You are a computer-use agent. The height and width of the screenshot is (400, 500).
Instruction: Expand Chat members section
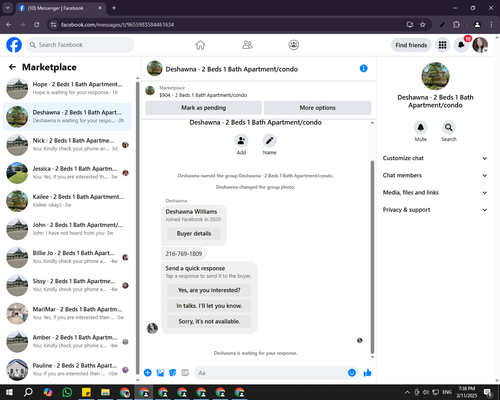(435, 175)
